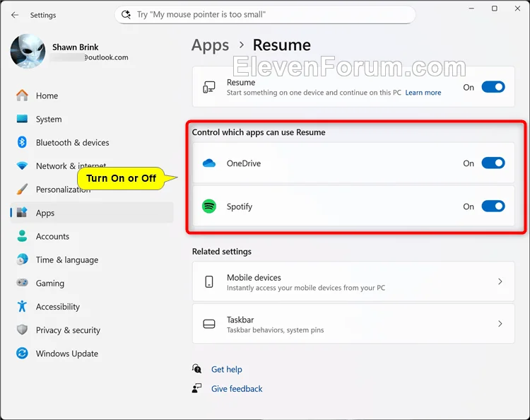Go to Privacy & security
This screenshot has height=420, width=530.
point(92,330)
